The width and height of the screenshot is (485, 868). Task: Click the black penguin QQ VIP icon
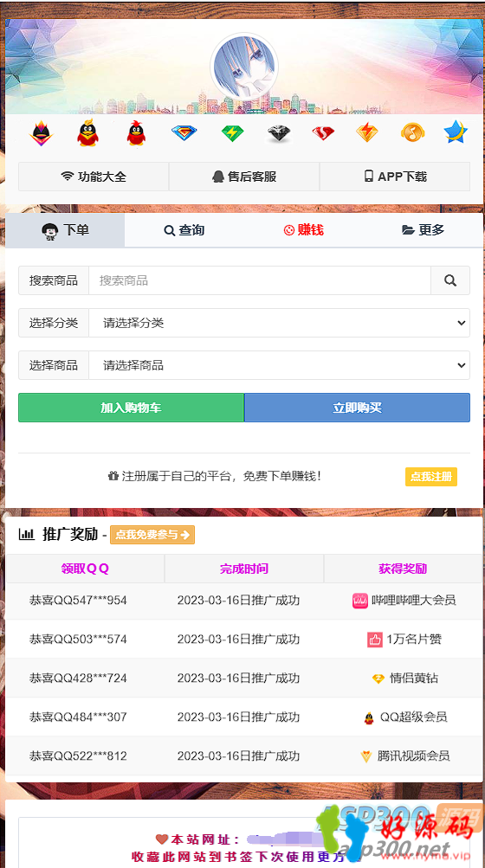coord(41,133)
